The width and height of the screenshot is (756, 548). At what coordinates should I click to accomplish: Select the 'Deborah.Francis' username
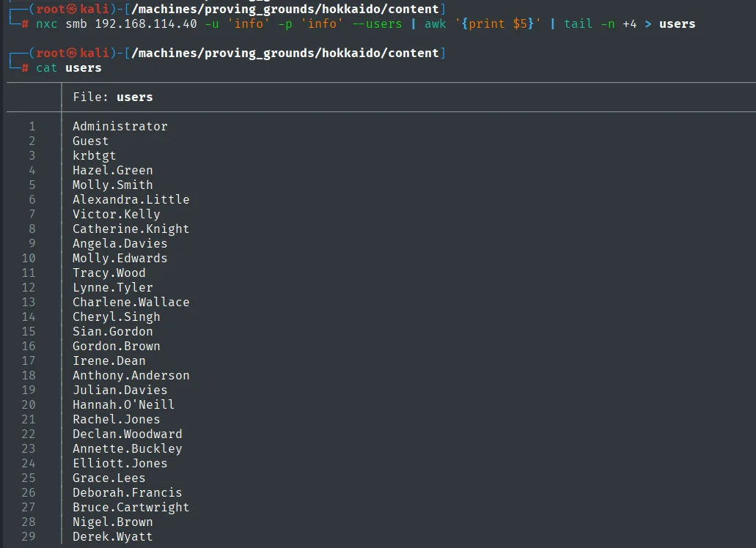click(128, 492)
